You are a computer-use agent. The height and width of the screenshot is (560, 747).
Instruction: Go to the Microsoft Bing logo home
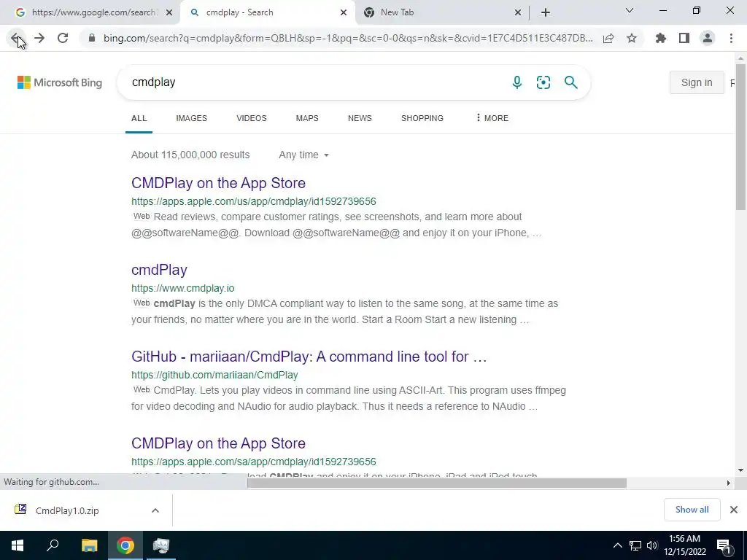click(x=60, y=82)
